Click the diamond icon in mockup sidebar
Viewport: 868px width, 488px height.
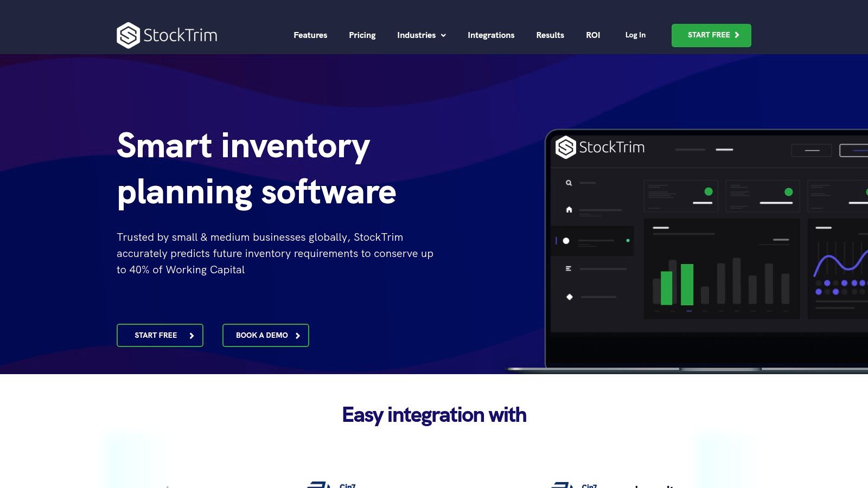[x=569, y=297]
